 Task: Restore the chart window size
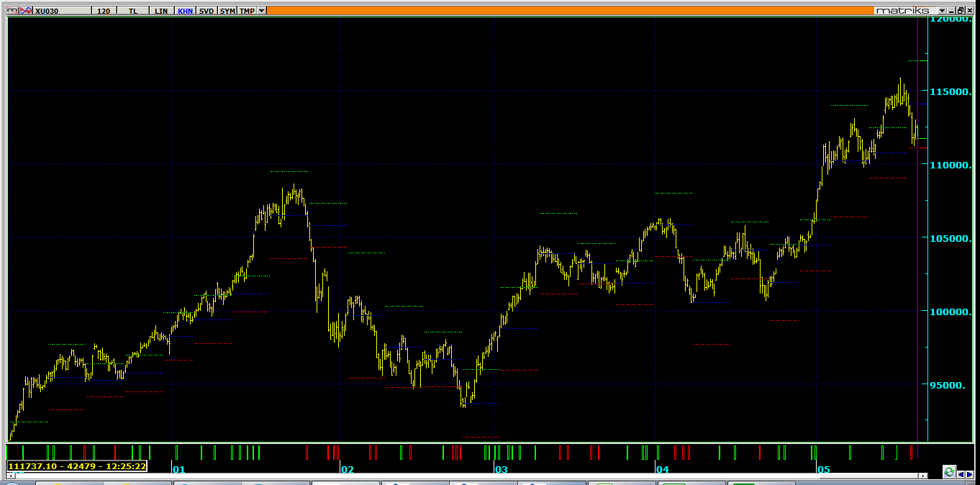point(961,11)
